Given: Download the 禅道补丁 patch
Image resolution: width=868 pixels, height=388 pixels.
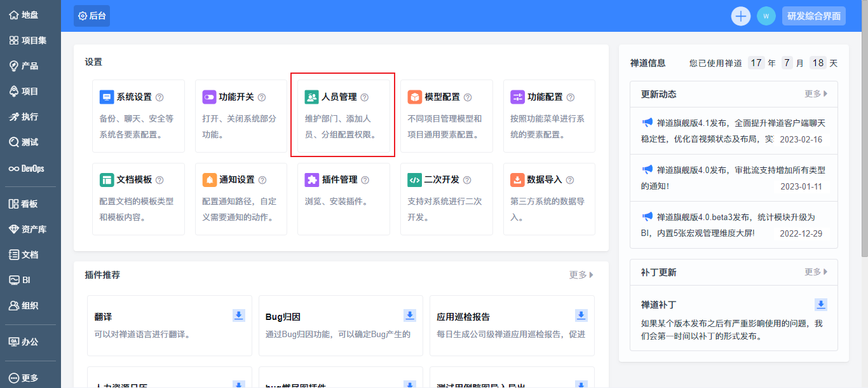Looking at the screenshot, I should [821, 305].
